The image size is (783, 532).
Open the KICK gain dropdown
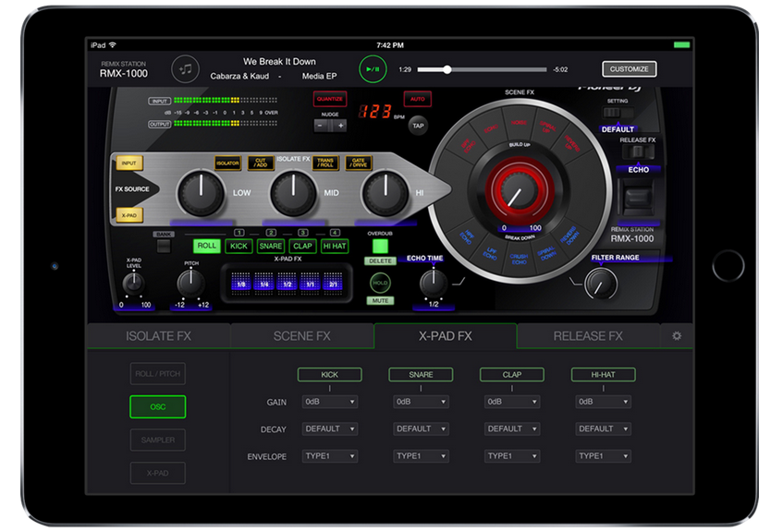tap(330, 403)
